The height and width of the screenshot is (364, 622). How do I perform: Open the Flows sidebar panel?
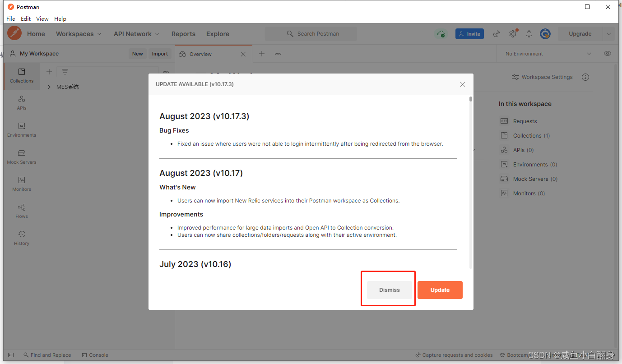22,211
